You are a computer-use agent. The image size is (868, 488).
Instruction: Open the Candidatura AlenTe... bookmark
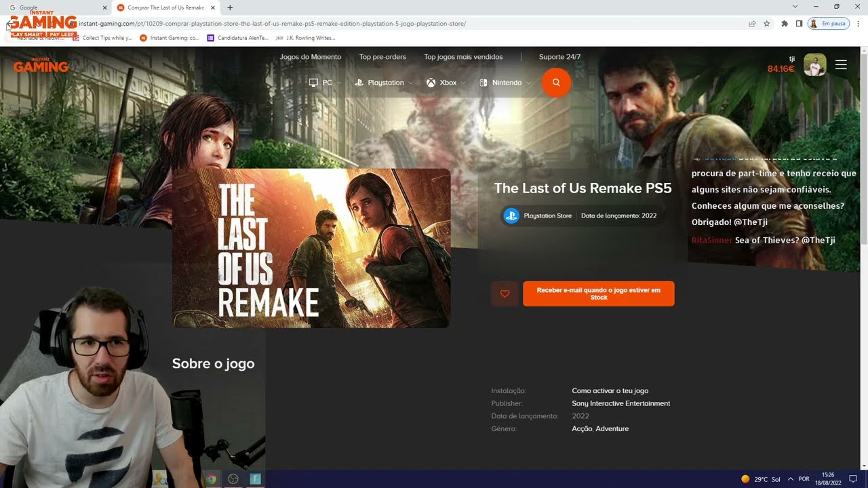(x=238, y=38)
